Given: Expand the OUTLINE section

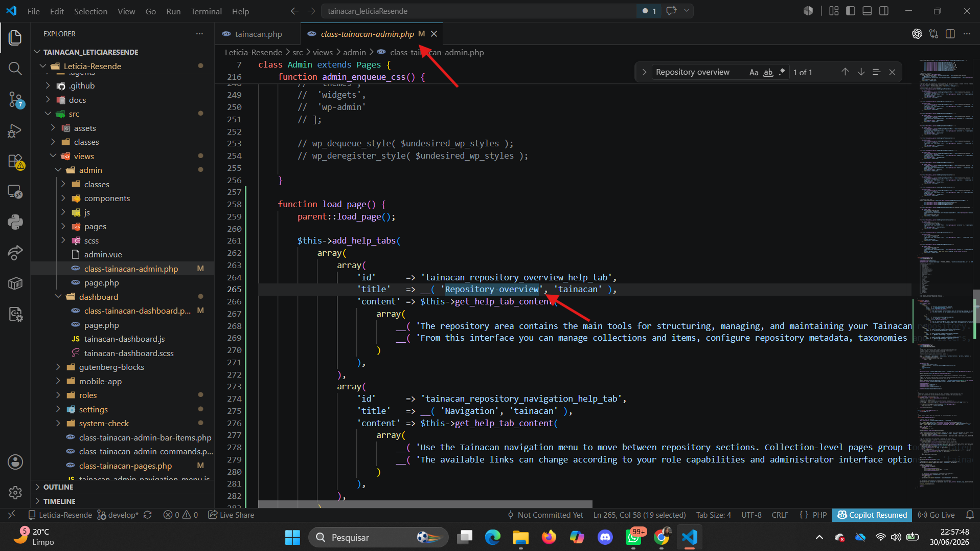Looking at the screenshot, I should 58,487.
